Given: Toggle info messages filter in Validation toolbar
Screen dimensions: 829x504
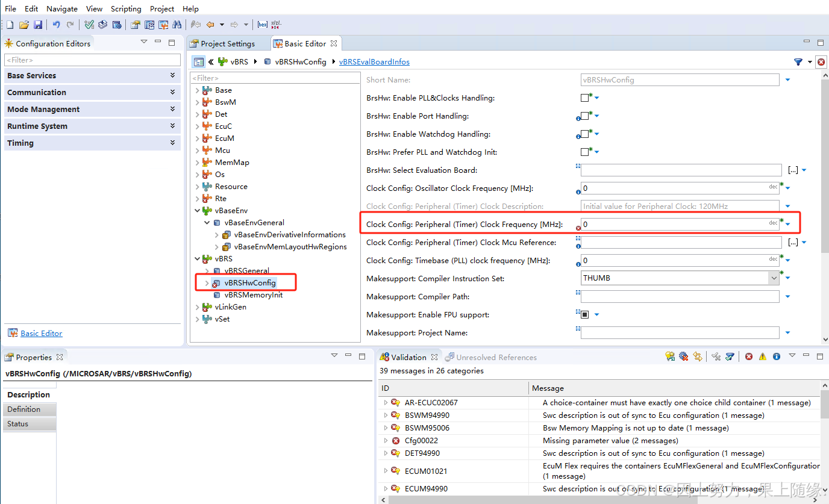Looking at the screenshot, I should (777, 356).
